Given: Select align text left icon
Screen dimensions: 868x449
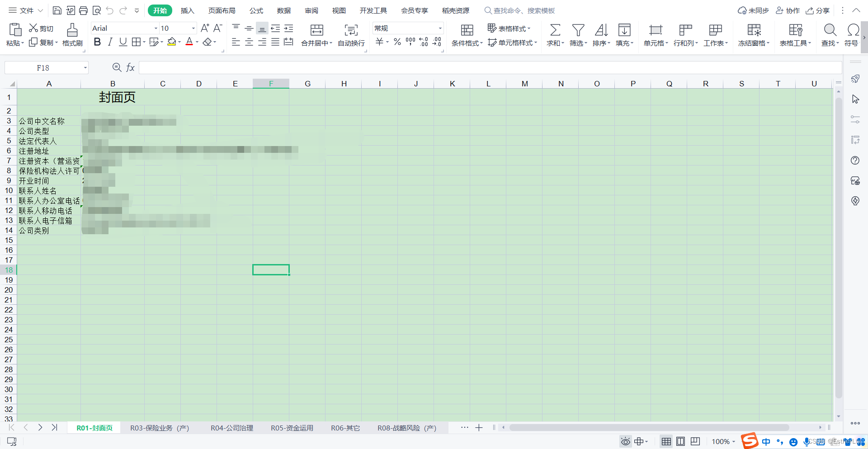Looking at the screenshot, I should pos(236,42).
